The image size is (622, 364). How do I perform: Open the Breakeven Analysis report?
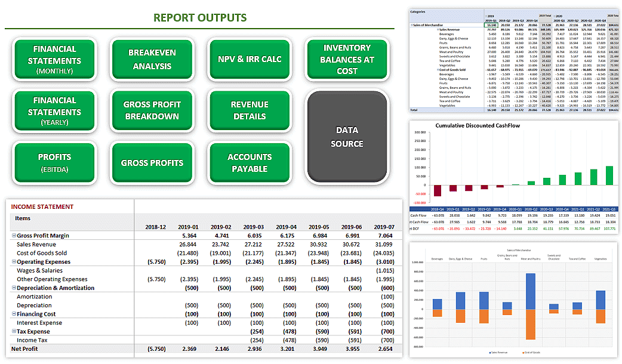pos(152,60)
